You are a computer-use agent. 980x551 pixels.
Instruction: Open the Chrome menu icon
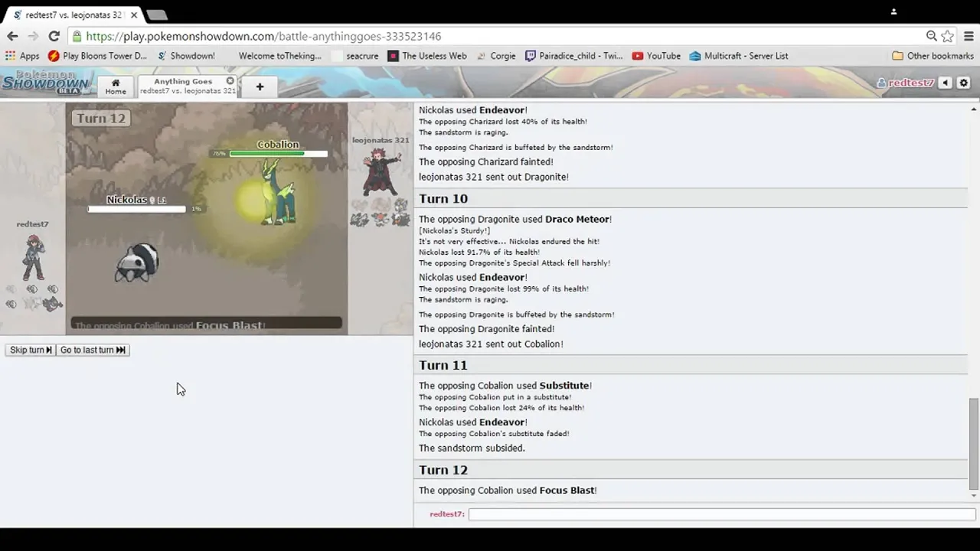969,36
